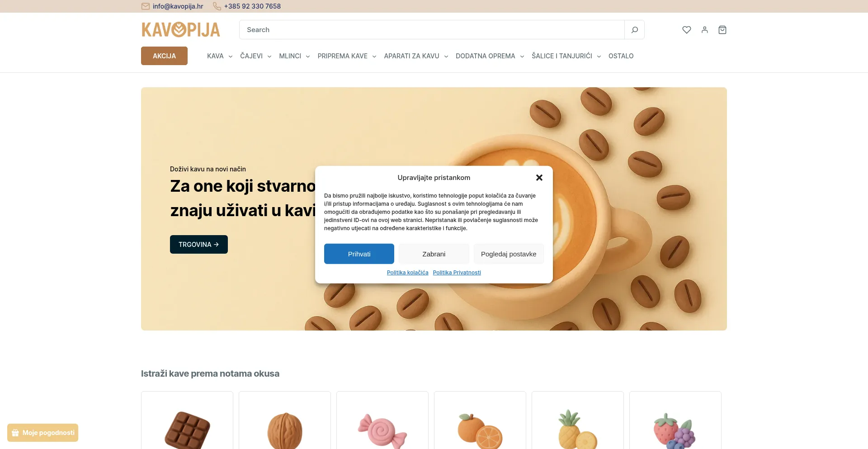Close the cookie consent dialog
The image size is (868, 449).
pyautogui.click(x=539, y=178)
